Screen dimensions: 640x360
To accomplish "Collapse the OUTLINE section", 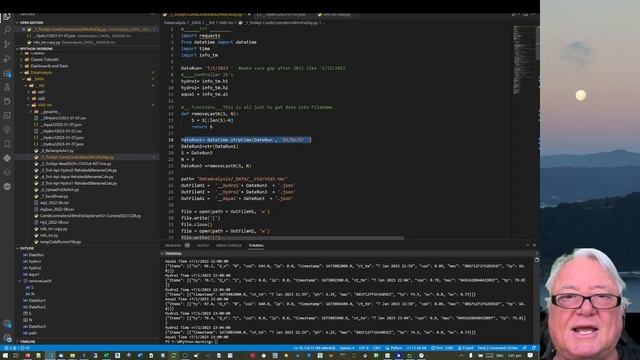I will coord(27,248).
